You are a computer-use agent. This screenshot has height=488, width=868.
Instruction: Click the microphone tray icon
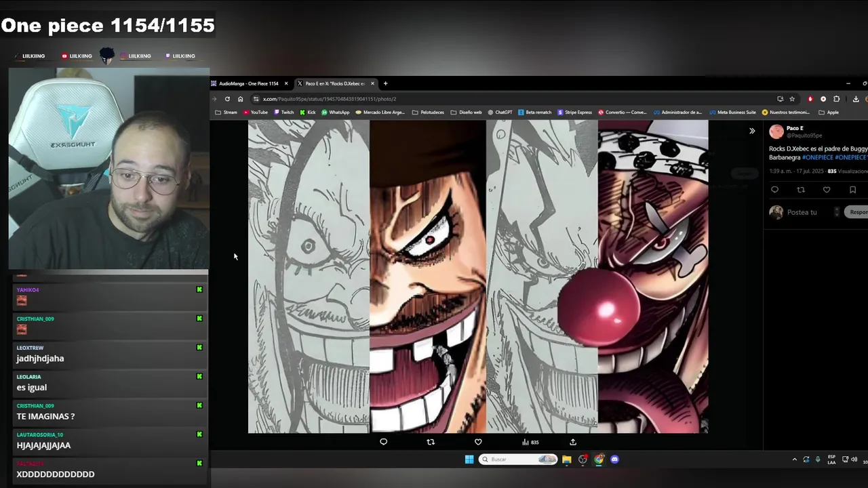[x=818, y=460]
